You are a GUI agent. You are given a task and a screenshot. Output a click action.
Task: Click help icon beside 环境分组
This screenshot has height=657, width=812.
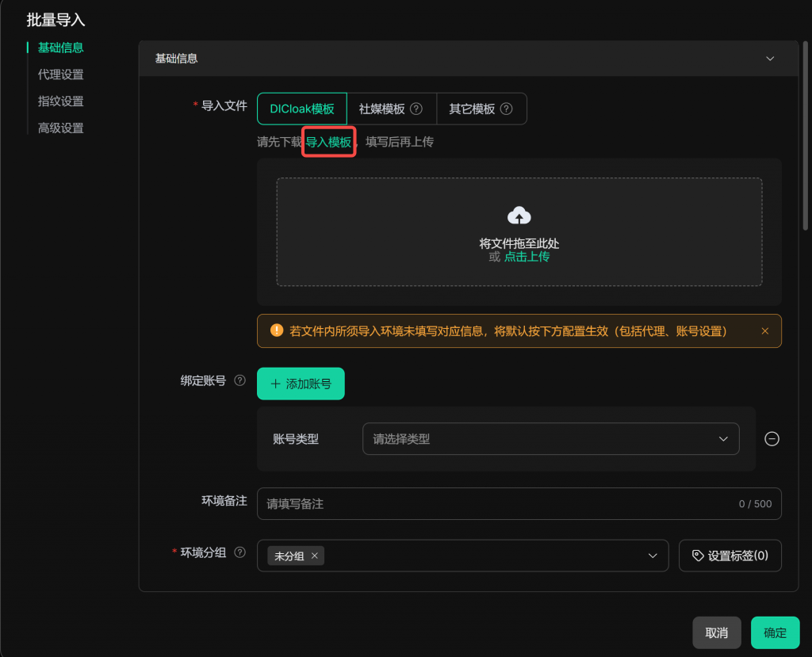tap(239, 552)
